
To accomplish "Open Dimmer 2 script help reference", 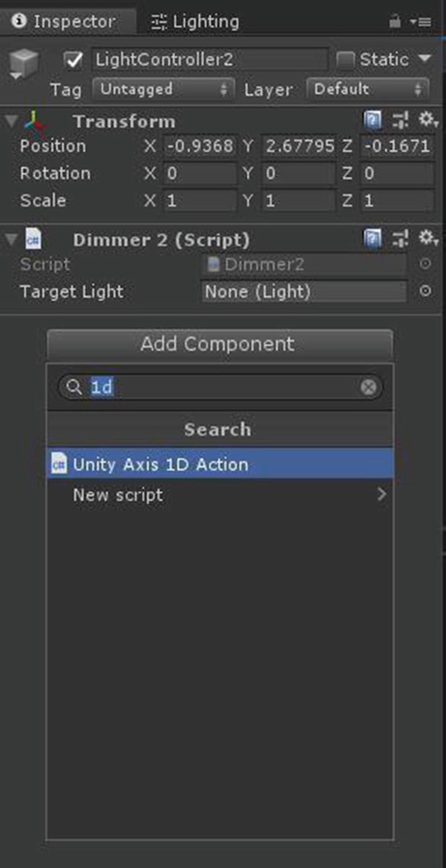I will click(x=373, y=239).
